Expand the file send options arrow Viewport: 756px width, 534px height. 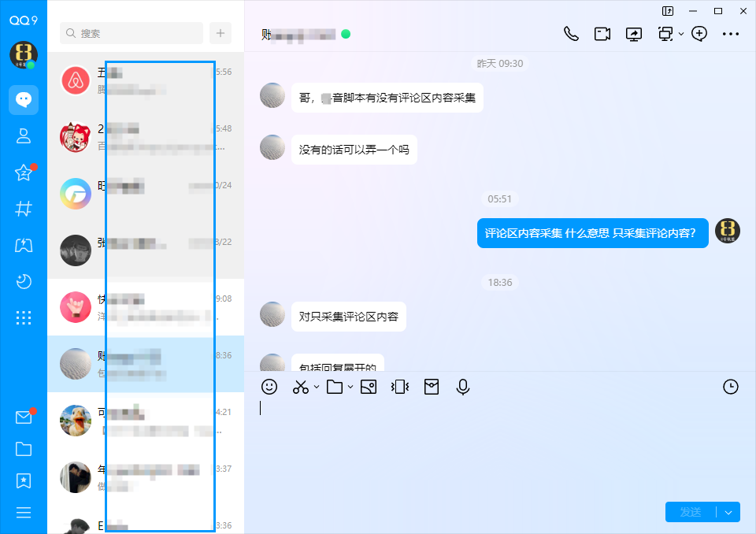pos(350,387)
